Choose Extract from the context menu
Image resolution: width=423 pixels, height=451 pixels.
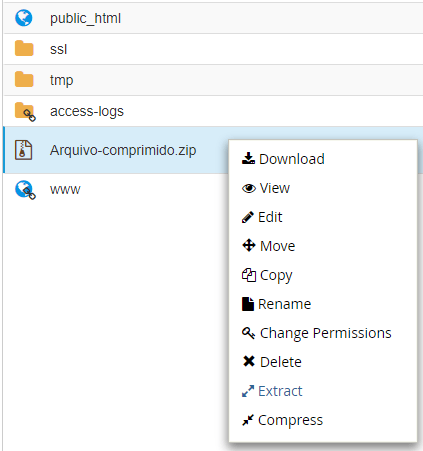tap(272, 391)
